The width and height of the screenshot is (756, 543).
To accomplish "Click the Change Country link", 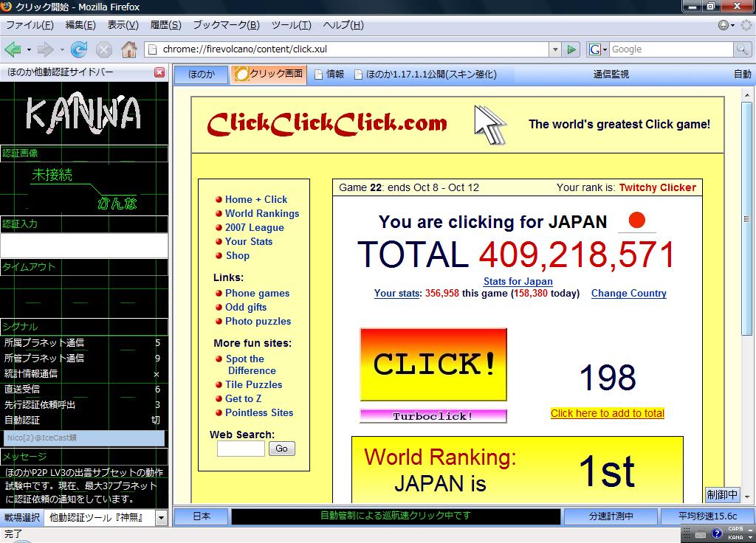I will [x=629, y=294].
